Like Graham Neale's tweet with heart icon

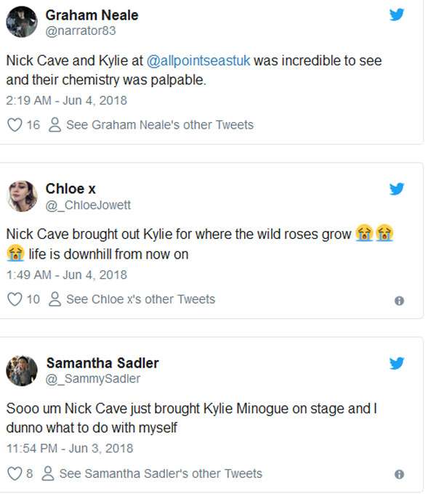click(x=14, y=125)
